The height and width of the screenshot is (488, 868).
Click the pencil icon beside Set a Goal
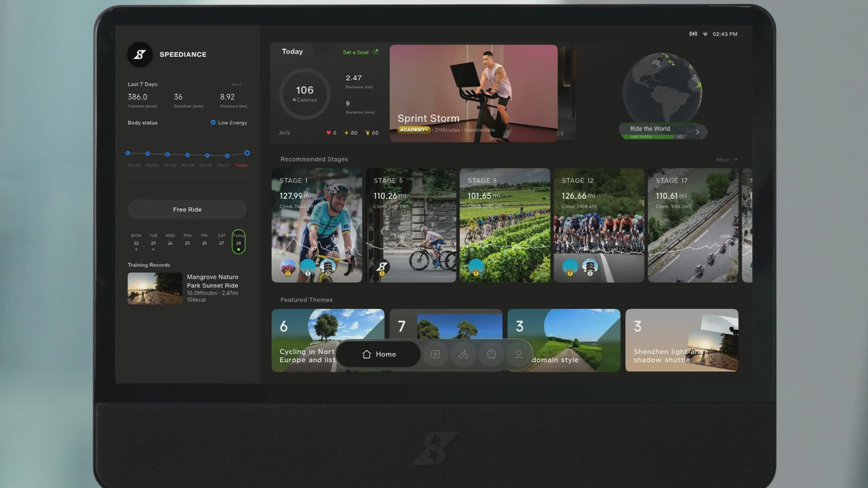pyautogui.click(x=376, y=52)
